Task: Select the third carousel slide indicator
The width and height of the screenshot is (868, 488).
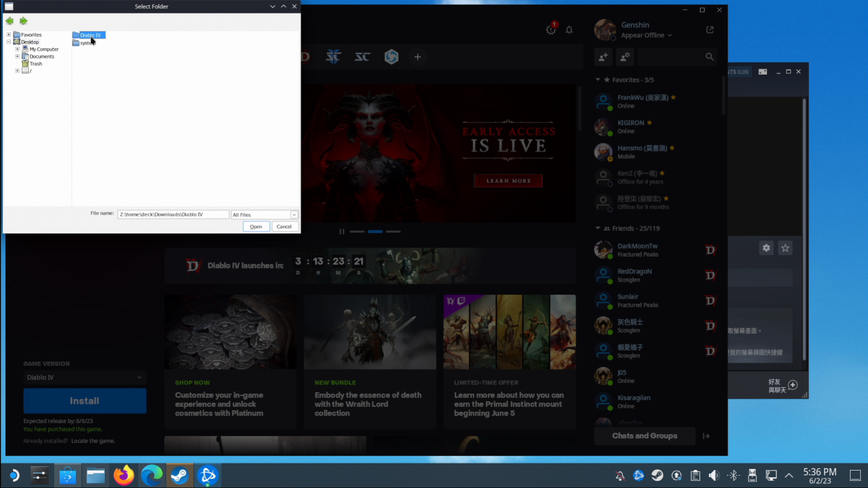Action: (393, 231)
